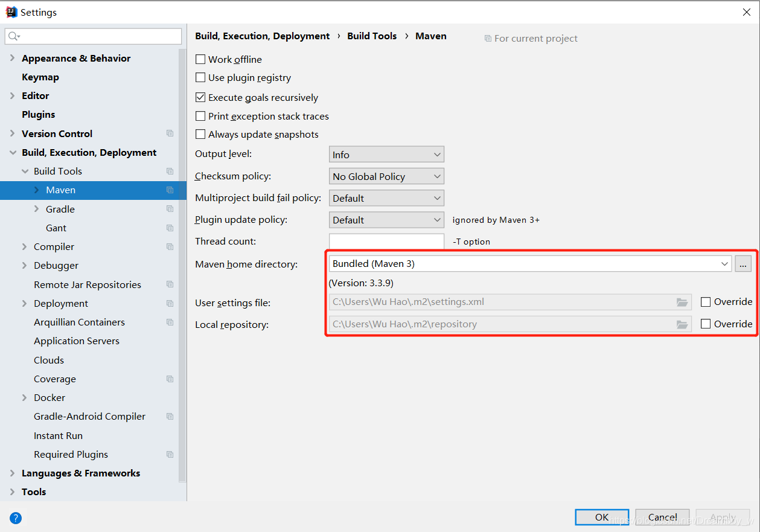Click the Local repository path field
Image resolution: width=760 pixels, height=532 pixels.
tap(510, 324)
